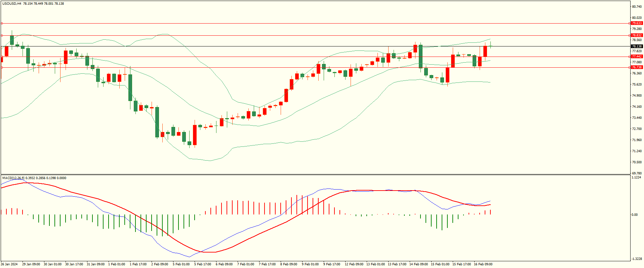
Task: Click left handle of 76.738 horizontal line
Action: pyautogui.click(x=2, y=67)
